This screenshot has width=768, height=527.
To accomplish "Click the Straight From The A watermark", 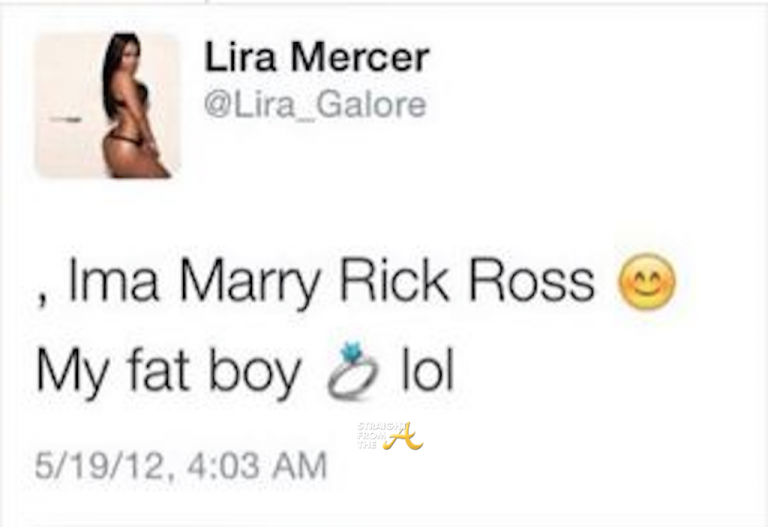I will pyautogui.click(x=390, y=435).
